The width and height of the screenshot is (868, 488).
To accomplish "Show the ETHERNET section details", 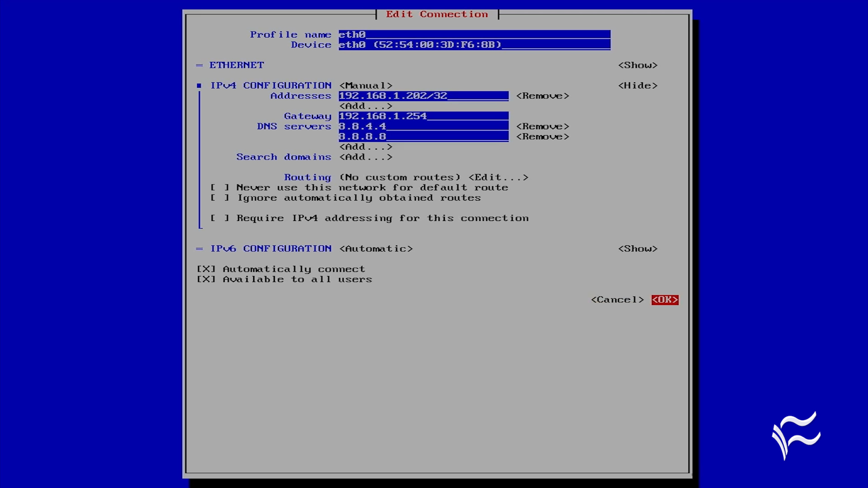I will point(638,65).
